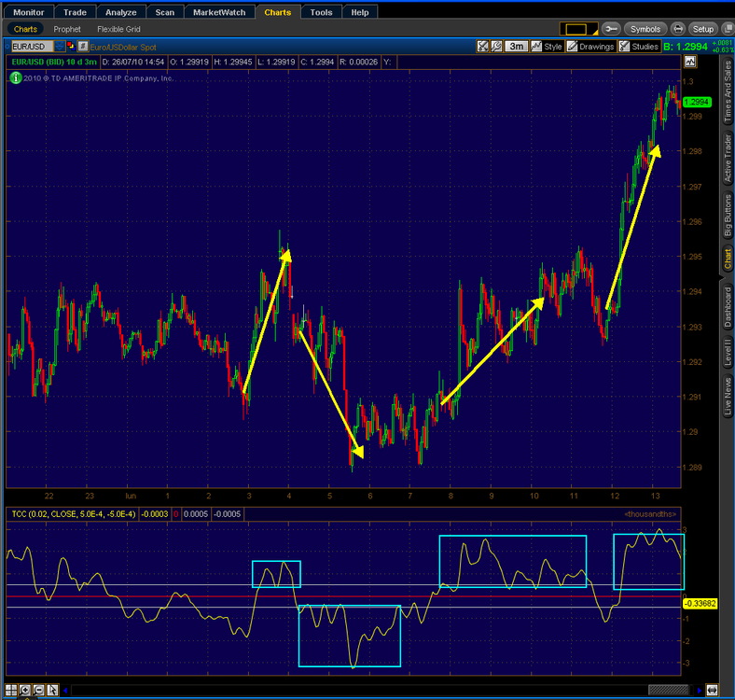Click the -0.0003 value in study header
Image resolution: width=735 pixels, height=700 pixels.
[154, 514]
